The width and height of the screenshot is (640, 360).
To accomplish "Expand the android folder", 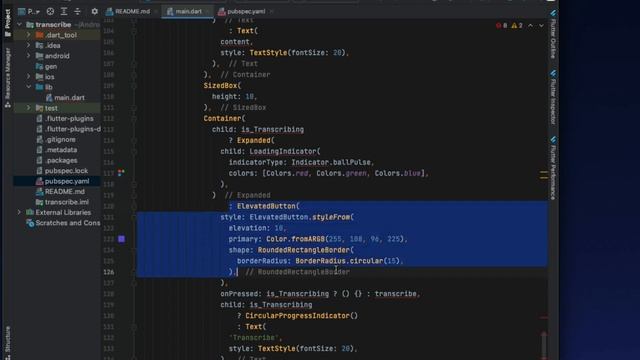I will pyautogui.click(x=29, y=56).
